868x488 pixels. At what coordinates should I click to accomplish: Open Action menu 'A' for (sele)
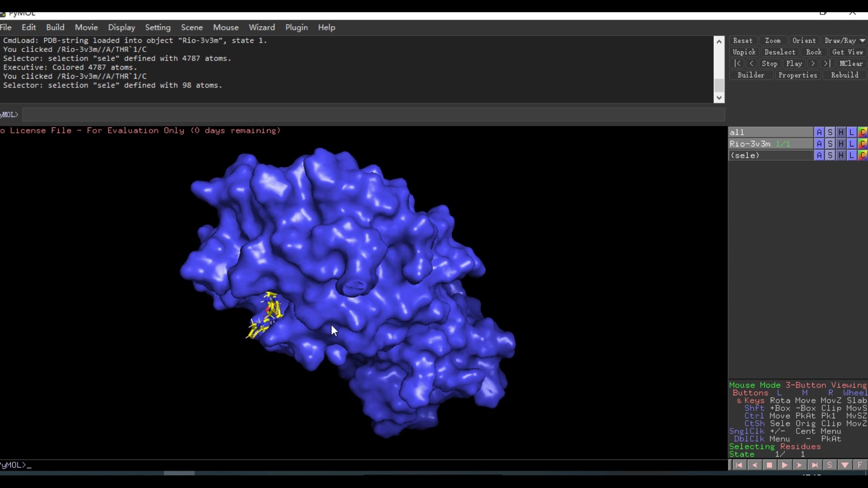[819, 155]
